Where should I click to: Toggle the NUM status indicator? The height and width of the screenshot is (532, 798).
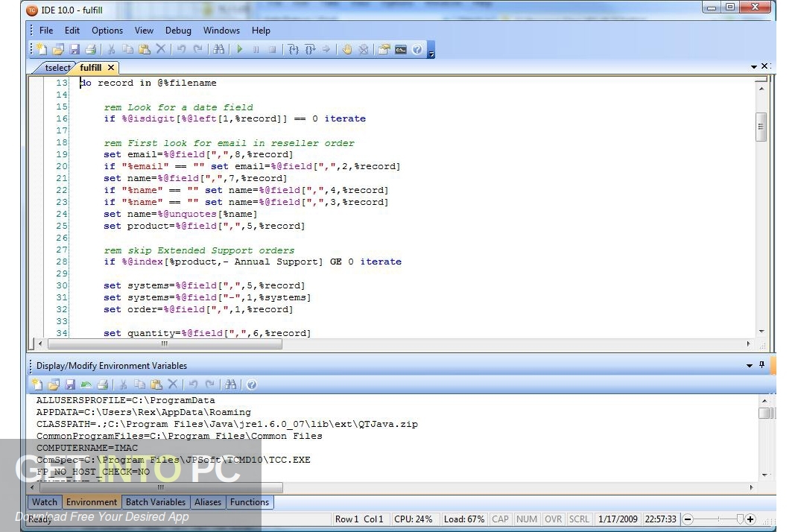click(526, 519)
